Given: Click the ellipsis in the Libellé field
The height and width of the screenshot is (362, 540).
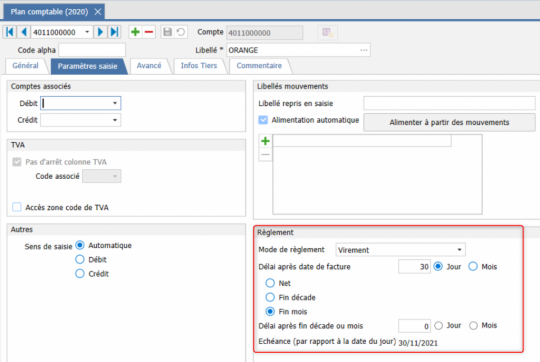Looking at the screenshot, I should click(x=363, y=50).
